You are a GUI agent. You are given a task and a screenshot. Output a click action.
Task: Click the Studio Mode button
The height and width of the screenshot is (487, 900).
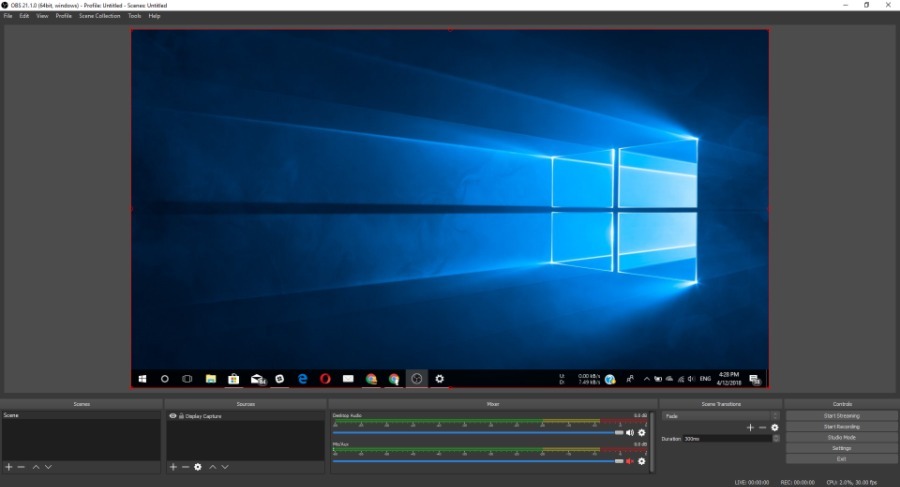pos(841,438)
